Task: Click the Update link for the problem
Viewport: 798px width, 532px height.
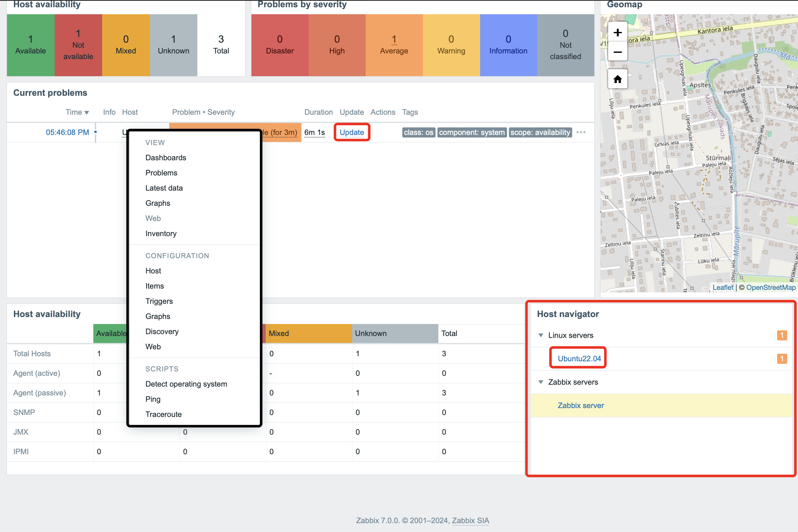Action: [352, 132]
